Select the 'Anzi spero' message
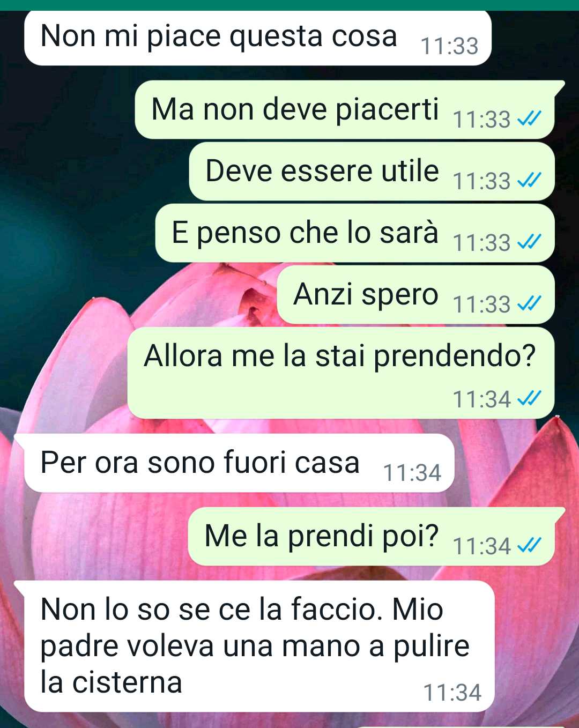The image size is (579, 728). 415,294
